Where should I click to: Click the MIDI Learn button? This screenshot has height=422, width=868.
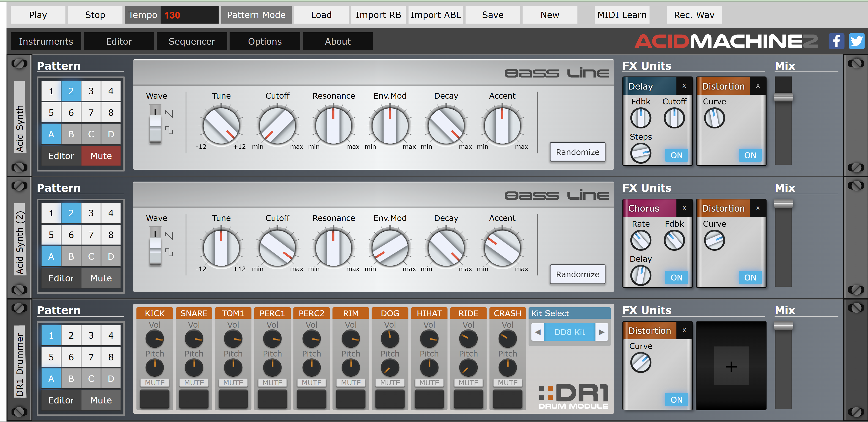pos(622,15)
